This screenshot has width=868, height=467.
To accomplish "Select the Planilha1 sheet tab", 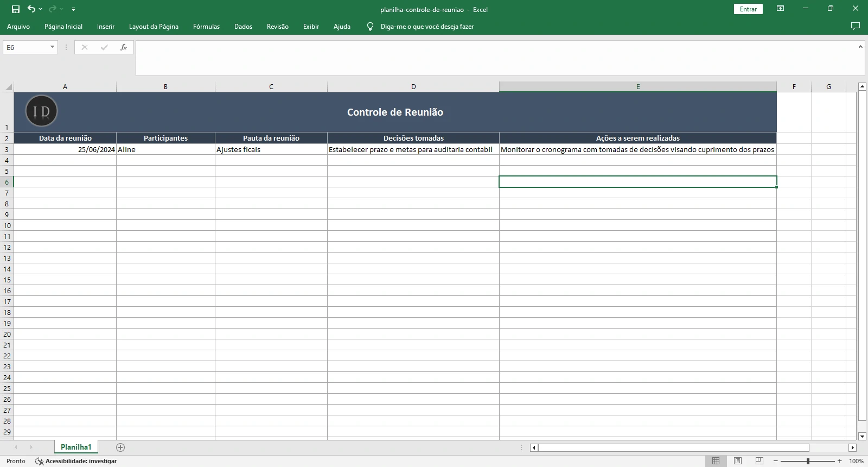I will [x=76, y=447].
